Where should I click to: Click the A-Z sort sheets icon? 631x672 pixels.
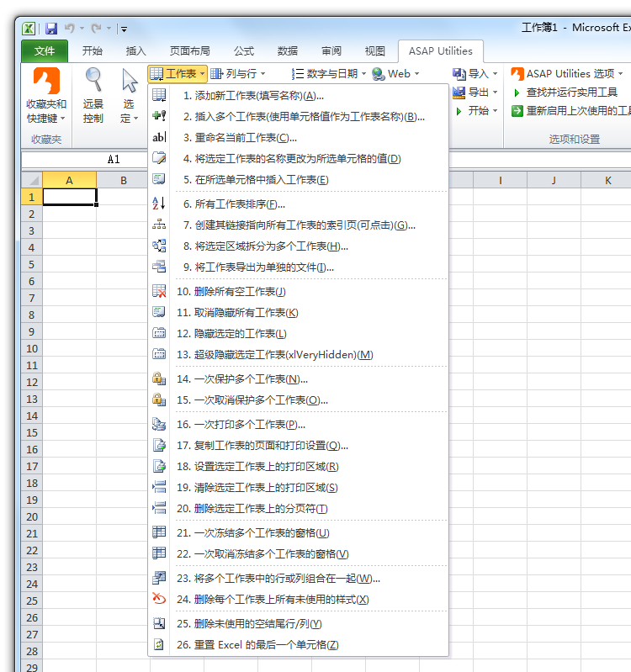[x=159, y=204]
